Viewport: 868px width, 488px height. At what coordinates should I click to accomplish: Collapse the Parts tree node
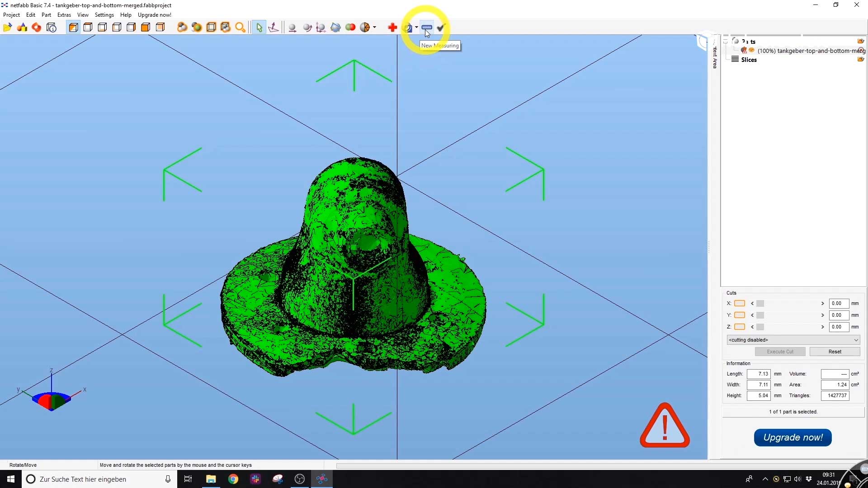pyautogui.click(x=725, y=41)
